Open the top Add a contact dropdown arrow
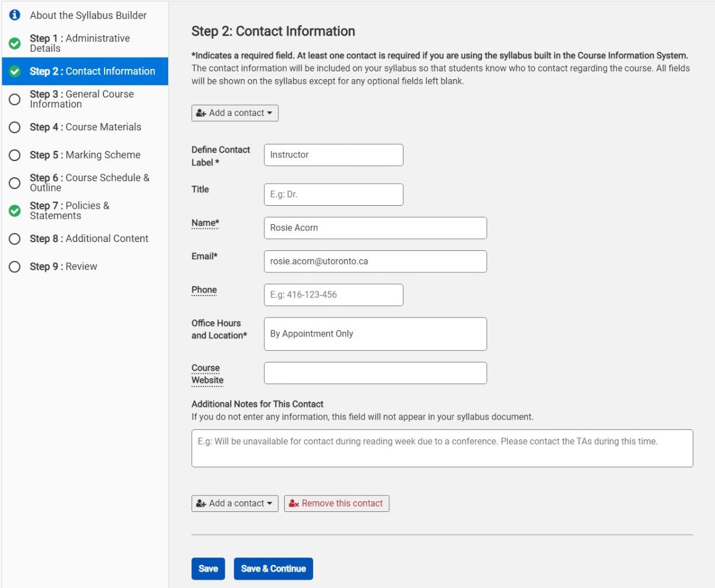The image size is (715, 588). click(270, 114)
